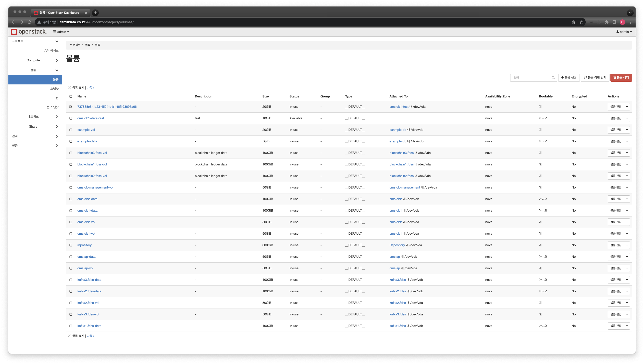
Task: Select the example-vol row checkbox
Action: pos(71,130)
